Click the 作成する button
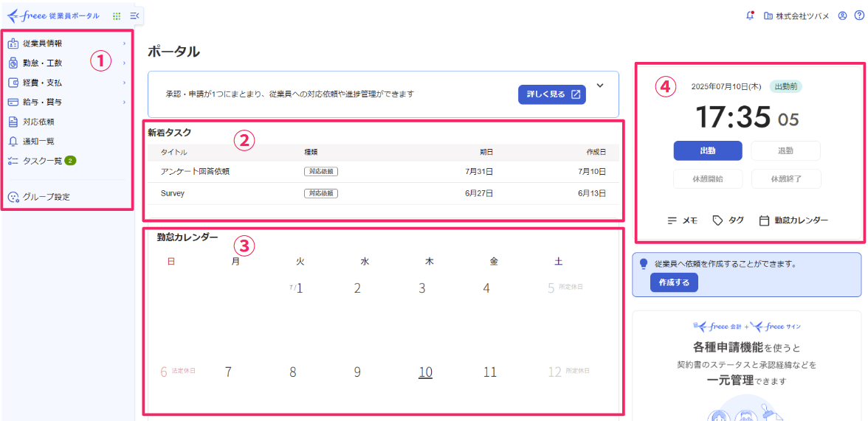This screenshot has height=421, width=868. point(674,282)
